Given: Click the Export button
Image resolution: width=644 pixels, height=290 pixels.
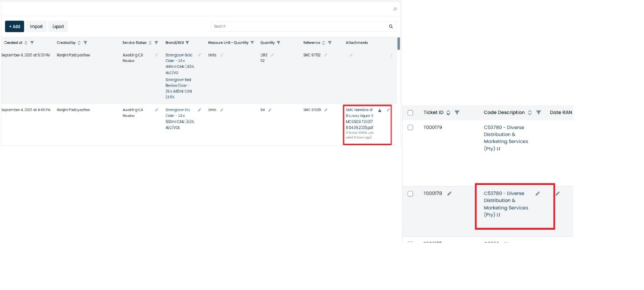Looking at the screenshot, I should pos(58,26).
